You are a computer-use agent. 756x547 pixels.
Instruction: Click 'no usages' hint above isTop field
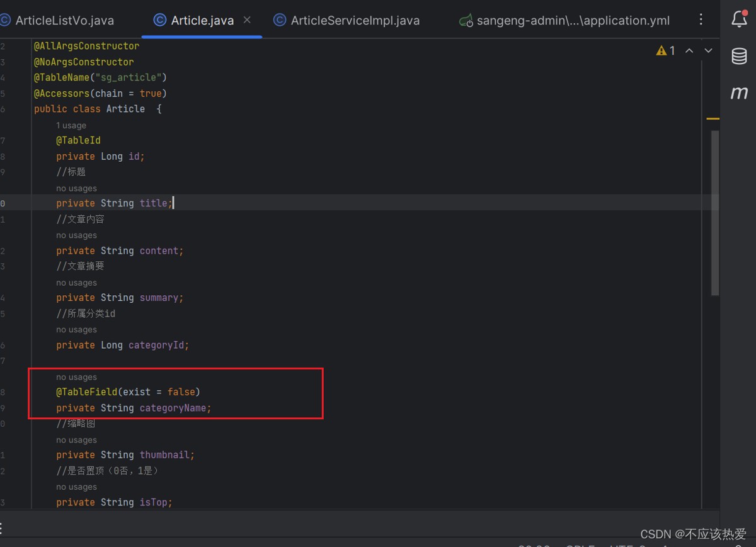coord(76,487)
